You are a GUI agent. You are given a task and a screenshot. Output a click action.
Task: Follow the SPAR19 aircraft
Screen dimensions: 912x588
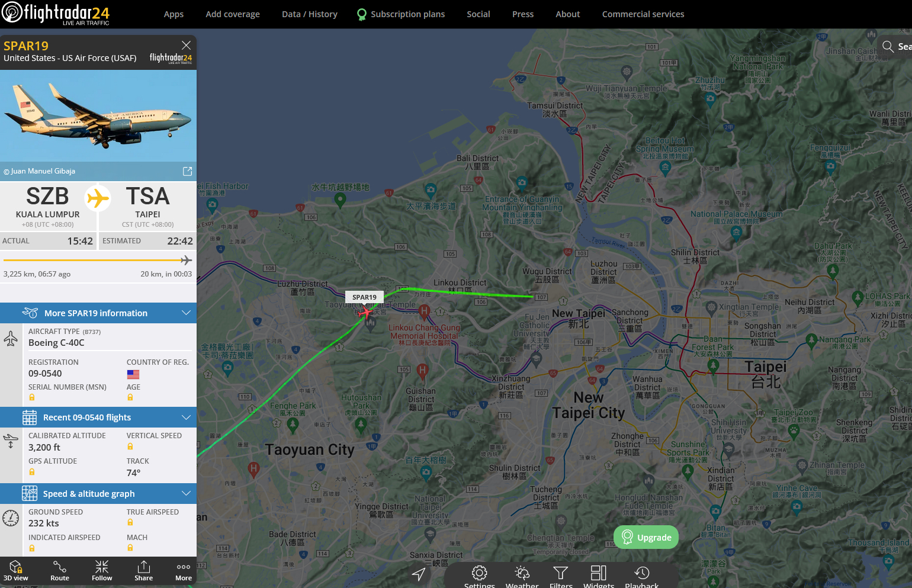coord(102,571)
